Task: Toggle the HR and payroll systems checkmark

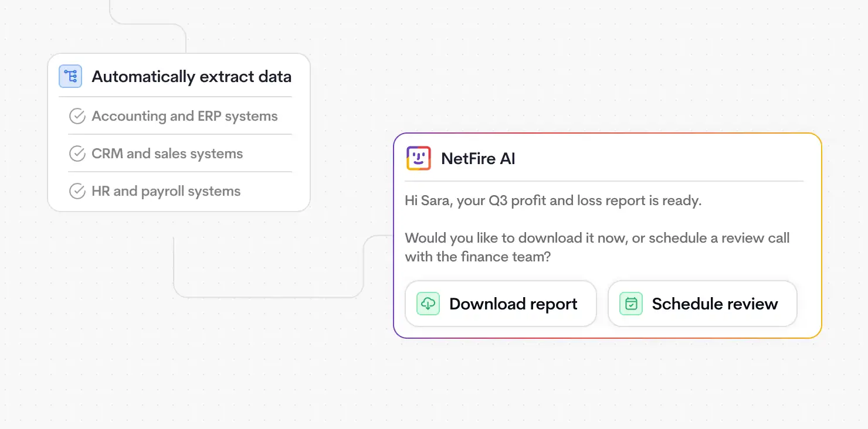Action: coord(77,191)
